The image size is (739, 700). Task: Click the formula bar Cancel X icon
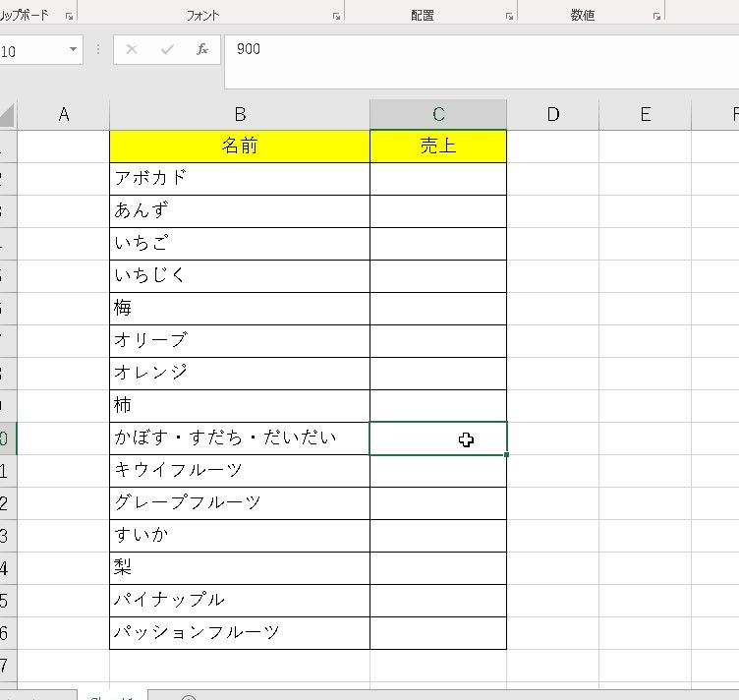[x=132, y=49]
